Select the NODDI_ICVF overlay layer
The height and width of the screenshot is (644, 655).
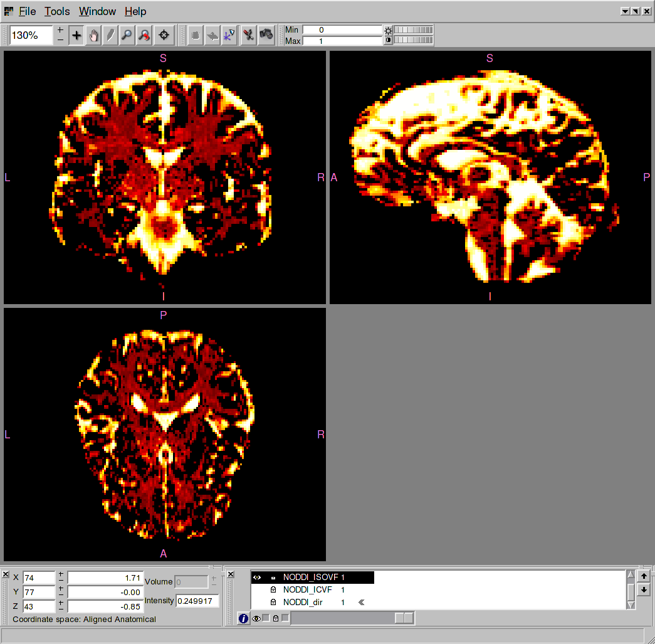click(x=307, y=589)
